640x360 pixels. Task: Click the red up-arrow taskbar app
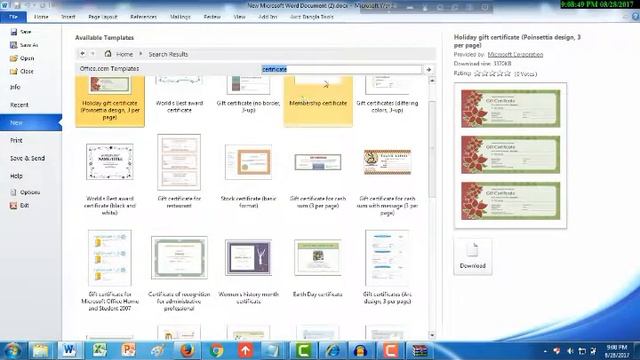(245, 351)
